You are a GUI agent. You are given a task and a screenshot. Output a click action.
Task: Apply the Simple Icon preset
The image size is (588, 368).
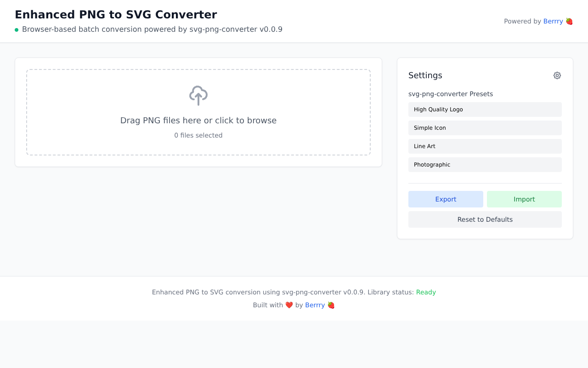pyautogui.click(x=485, y=128)
